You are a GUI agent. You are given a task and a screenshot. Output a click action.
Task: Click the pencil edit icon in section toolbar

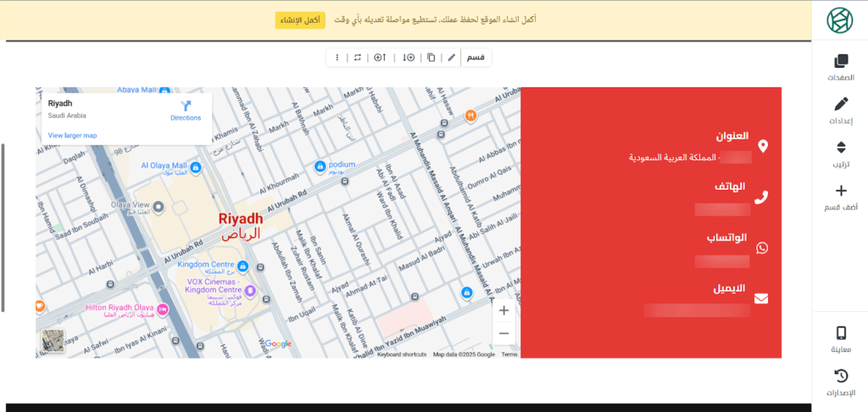(x=452, y=58)
